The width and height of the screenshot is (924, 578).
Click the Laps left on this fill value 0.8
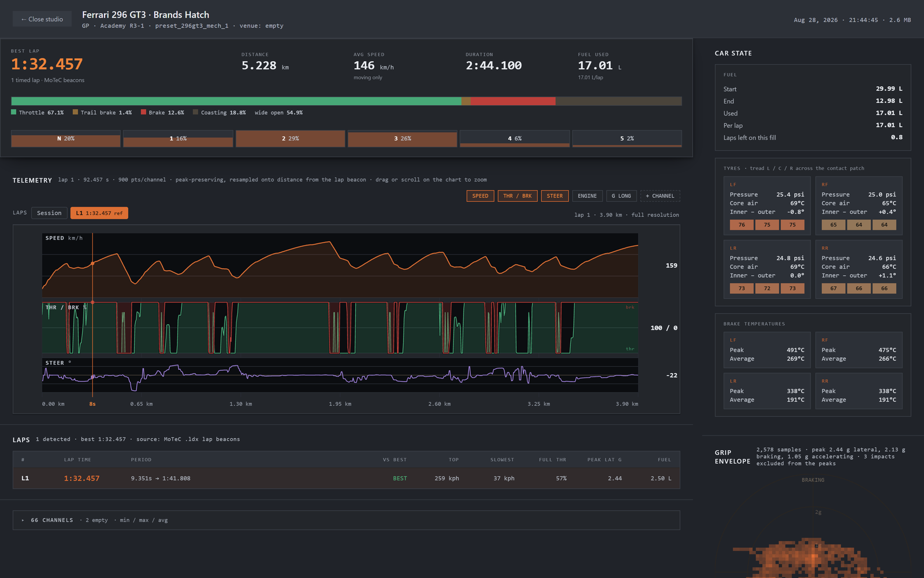click(x=897, y=138)
